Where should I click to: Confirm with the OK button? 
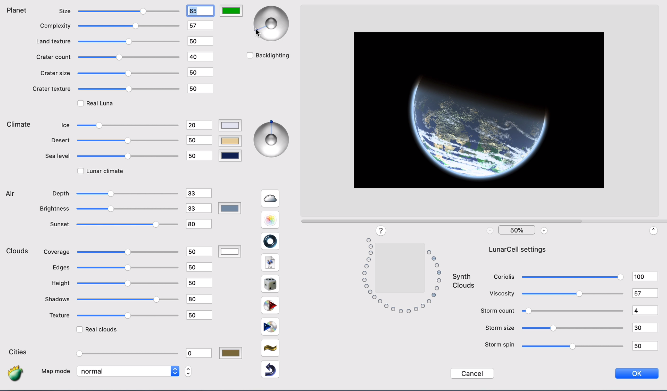(x=636, y=373)
